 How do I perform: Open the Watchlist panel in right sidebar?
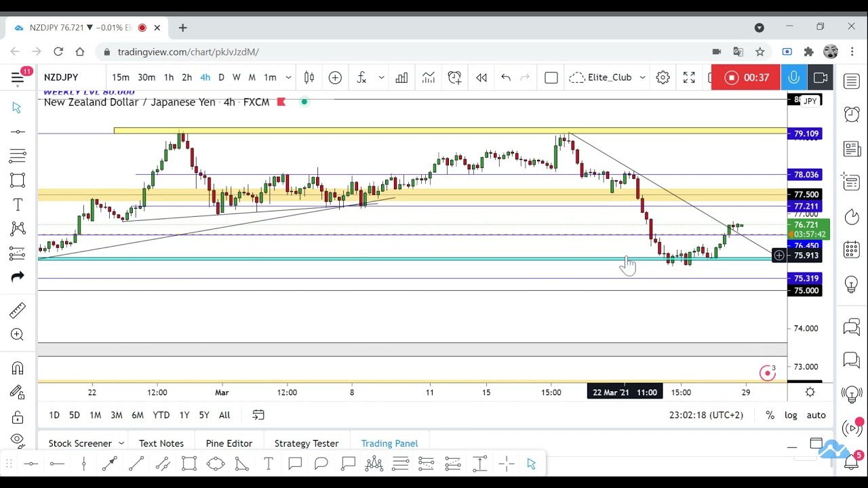pos(852,82)
